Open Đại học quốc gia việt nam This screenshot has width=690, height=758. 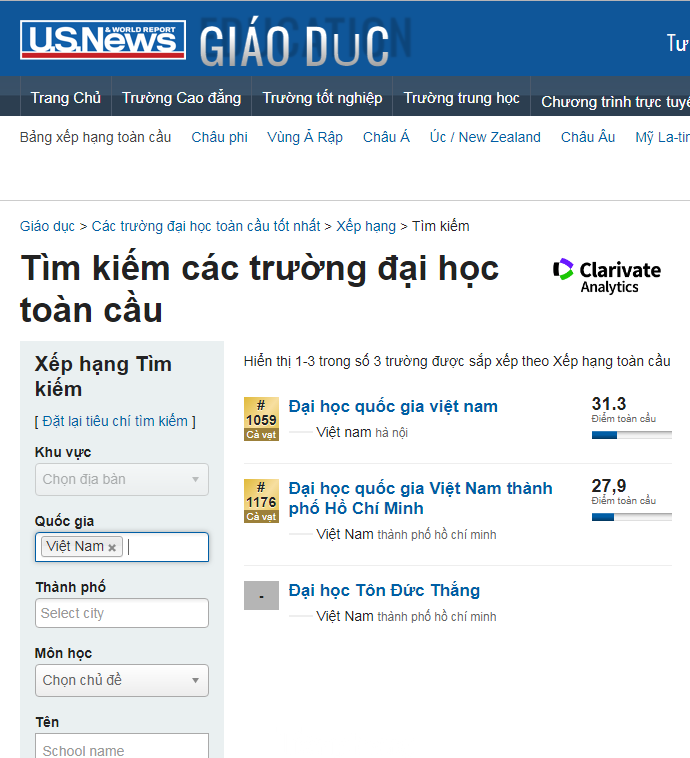393,406
